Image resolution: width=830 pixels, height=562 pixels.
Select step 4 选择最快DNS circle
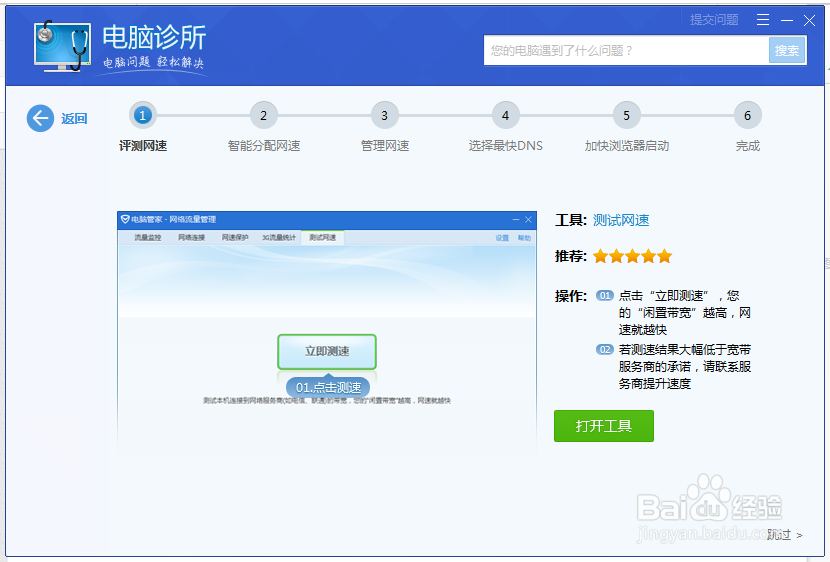coord(506,115)
